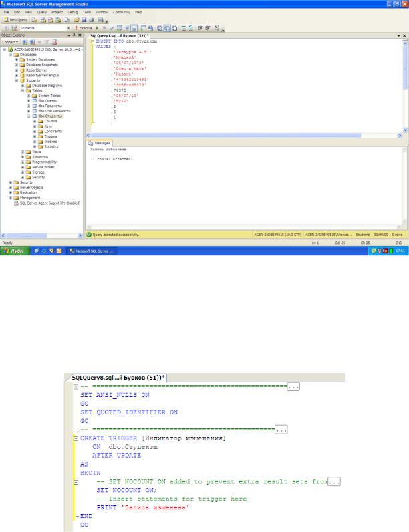The height and width of the screenshot is (532, 409).
Task: Open the Debug menu
Action: [73, 12]
